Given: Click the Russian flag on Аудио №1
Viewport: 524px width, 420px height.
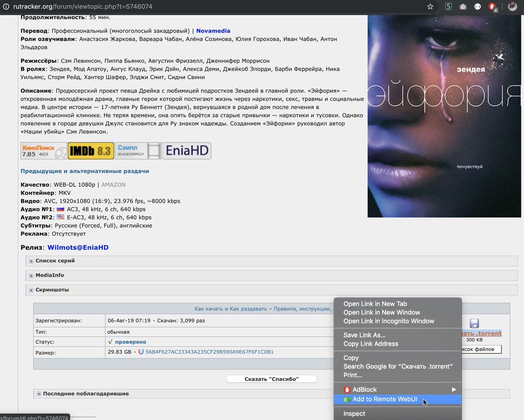Looking at the screenshot, I should pyautogui.click(x=60, y=209).
